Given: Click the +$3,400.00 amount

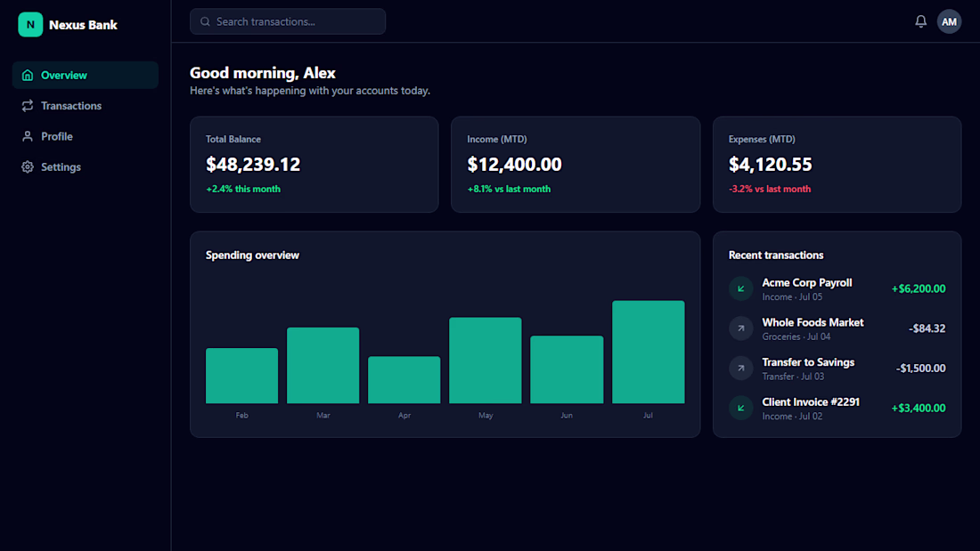Looking at the screenshot, I should click(x=919, y=408).
